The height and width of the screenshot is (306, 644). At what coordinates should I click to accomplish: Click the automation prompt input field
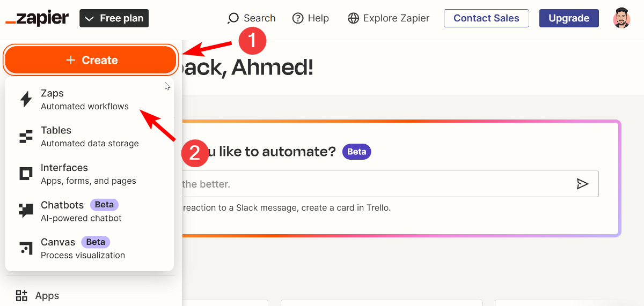[x=370, y=184]
